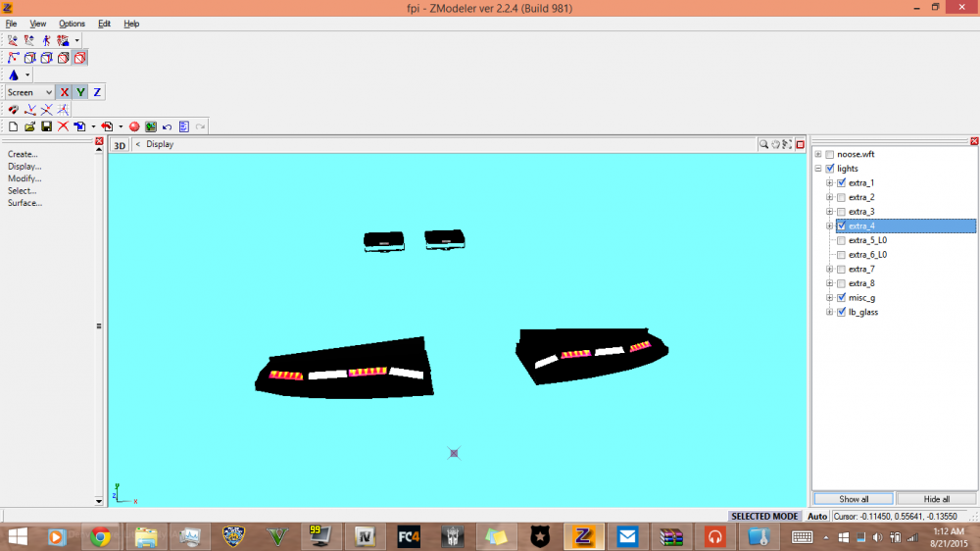Viewport: 980px width, 551px height.
Task: Open dropdown arrow beside Import icon
Action: tap(93, 126)
